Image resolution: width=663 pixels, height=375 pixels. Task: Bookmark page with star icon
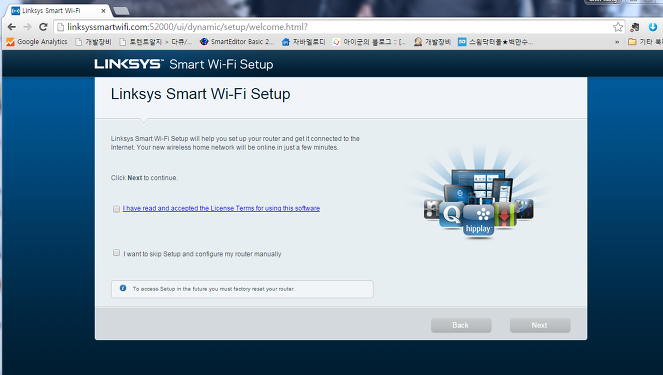coord(618,27)
